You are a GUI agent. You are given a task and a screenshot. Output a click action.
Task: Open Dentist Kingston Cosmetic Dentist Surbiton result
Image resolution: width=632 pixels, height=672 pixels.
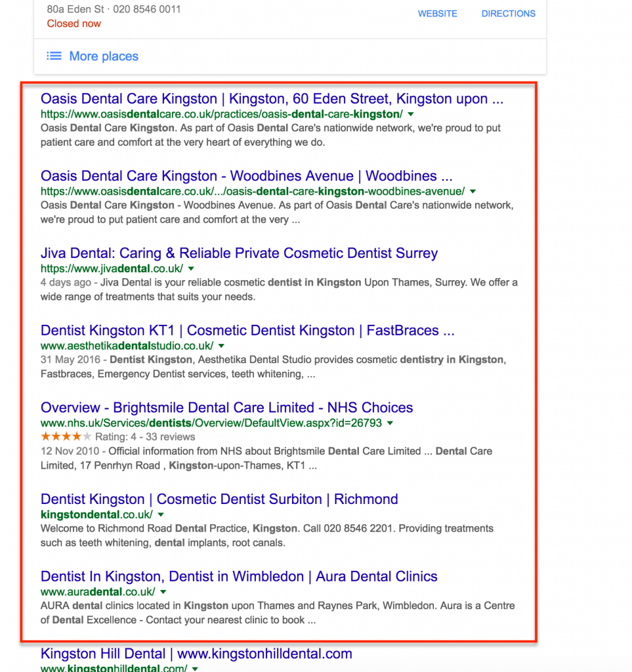click(x=219, y=499)
